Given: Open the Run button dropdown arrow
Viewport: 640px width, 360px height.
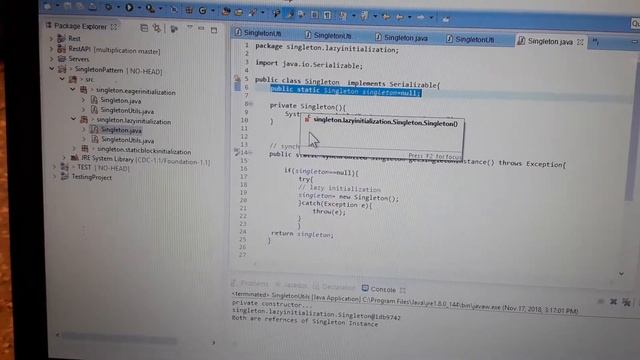Looking at the screenshot, I should pyautogui.click(x=140, y=8).
